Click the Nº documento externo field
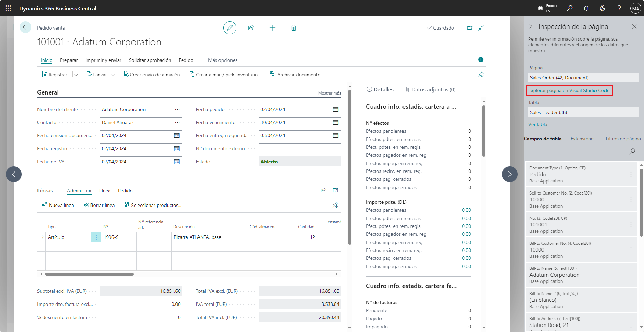This screenshot has height=332, width=644. pos(300,148)
